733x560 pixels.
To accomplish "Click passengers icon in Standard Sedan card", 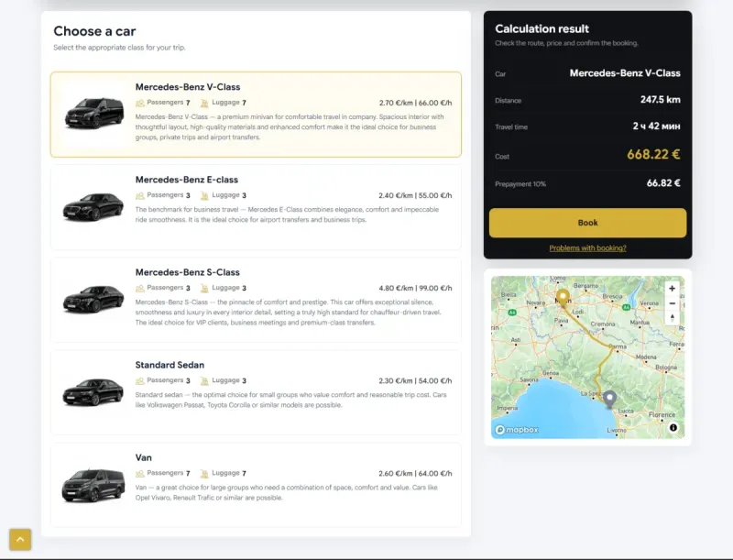I will (x=140, y=380).
